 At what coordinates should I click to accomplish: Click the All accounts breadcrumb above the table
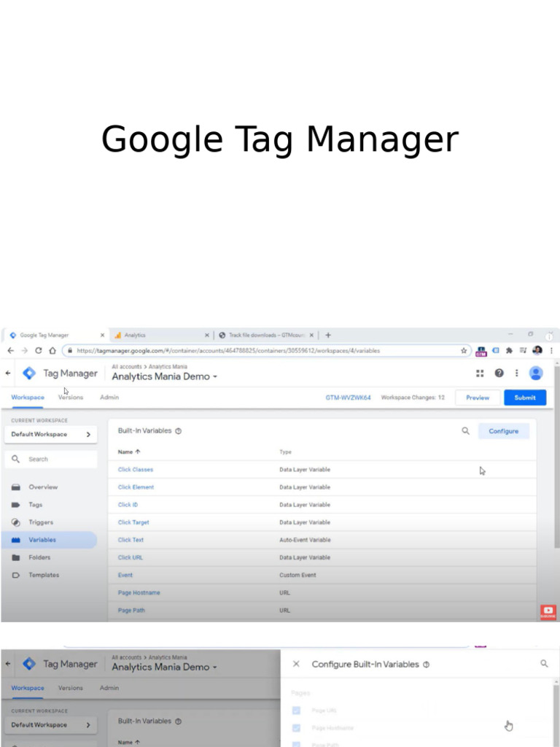tap(127, 366)
